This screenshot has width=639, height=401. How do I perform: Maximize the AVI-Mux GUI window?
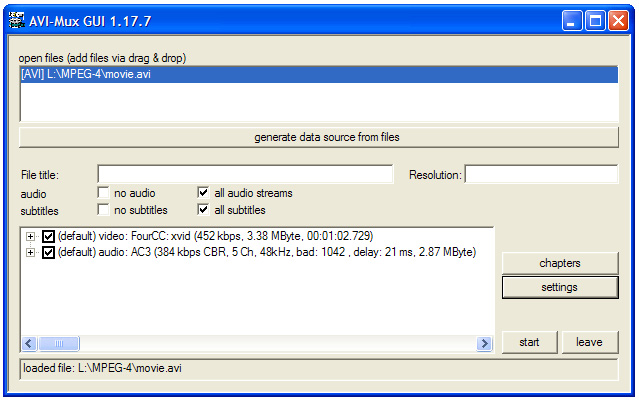[x=595, y=20]
